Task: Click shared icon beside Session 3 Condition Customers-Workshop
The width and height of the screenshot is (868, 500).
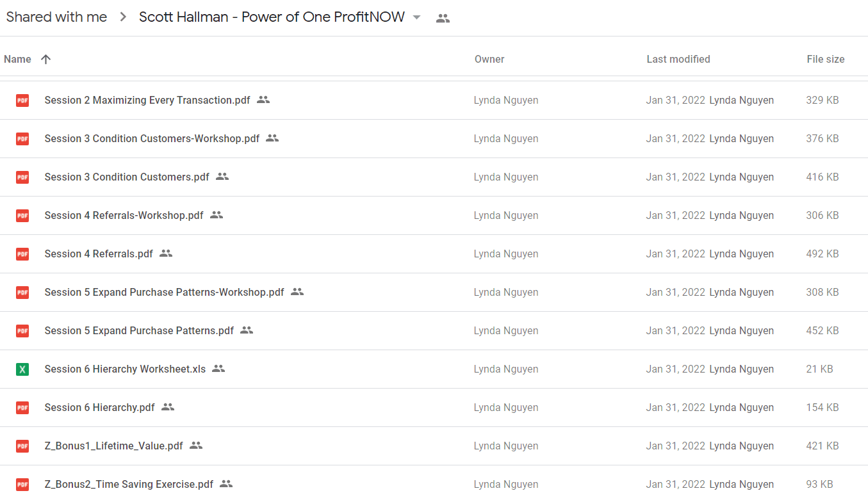Action: 272,138
